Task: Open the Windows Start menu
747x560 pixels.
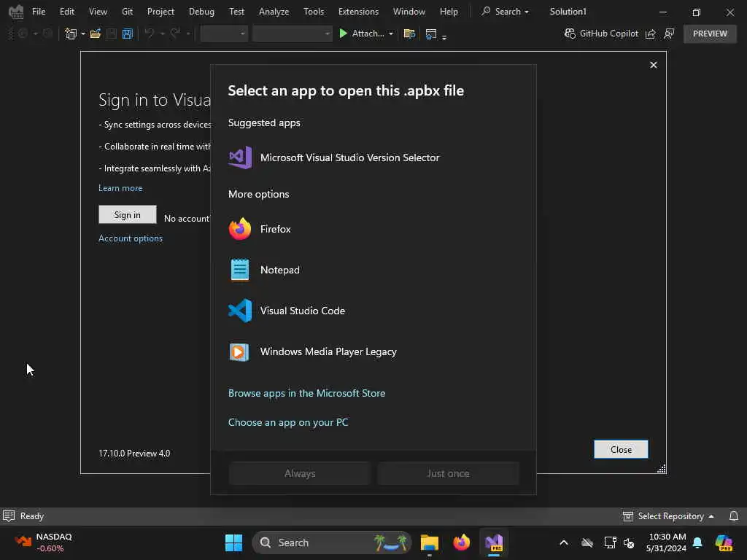Action: pos(233,542)
